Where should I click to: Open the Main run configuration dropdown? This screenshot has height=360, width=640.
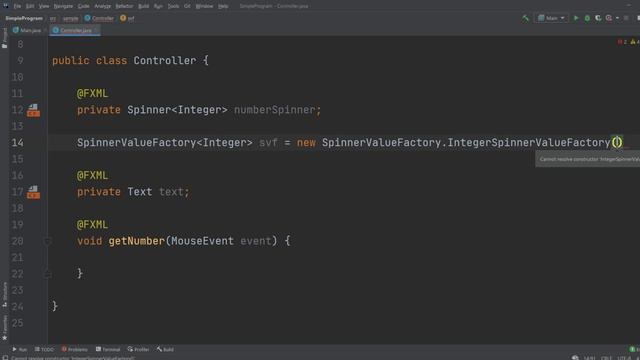[x=551, y=18]
